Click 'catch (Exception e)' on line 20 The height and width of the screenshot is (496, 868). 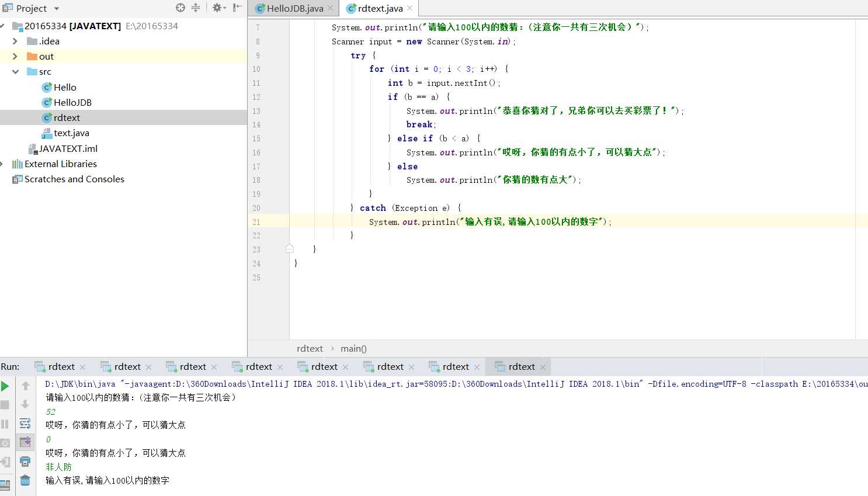405,208
